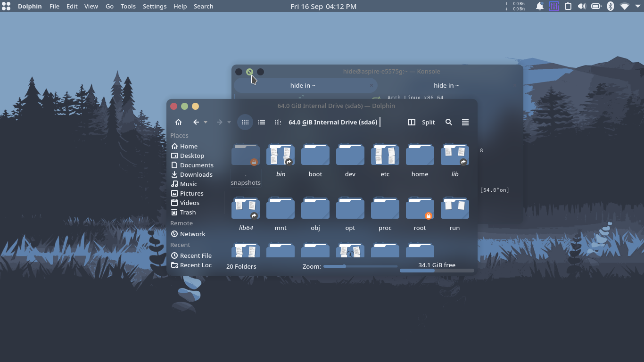The height and width of the screenshot is (362, 644).
Task: Mute audio via the volume tray icon
Action: click(x=582, y=6)
